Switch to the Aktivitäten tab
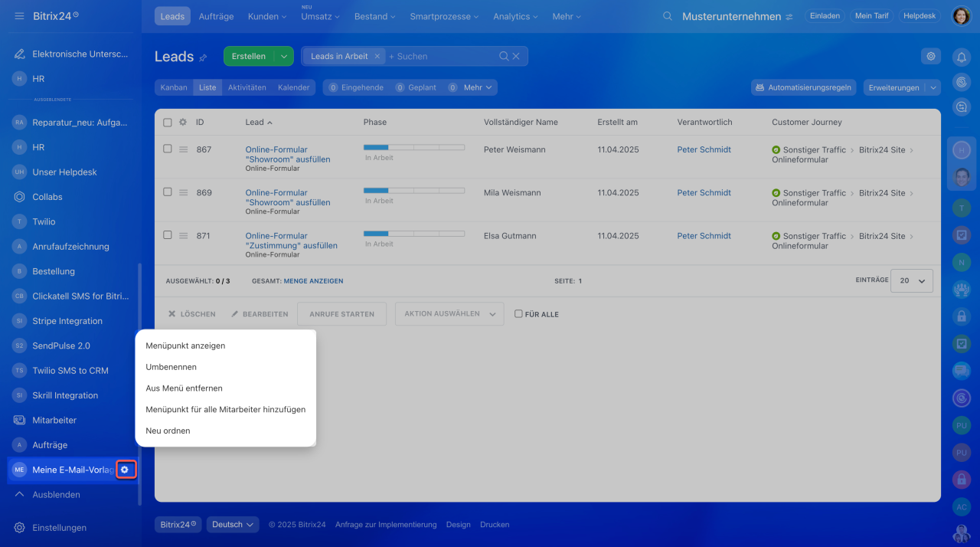Viewport: 980px width, 547px height. [247, 87]
